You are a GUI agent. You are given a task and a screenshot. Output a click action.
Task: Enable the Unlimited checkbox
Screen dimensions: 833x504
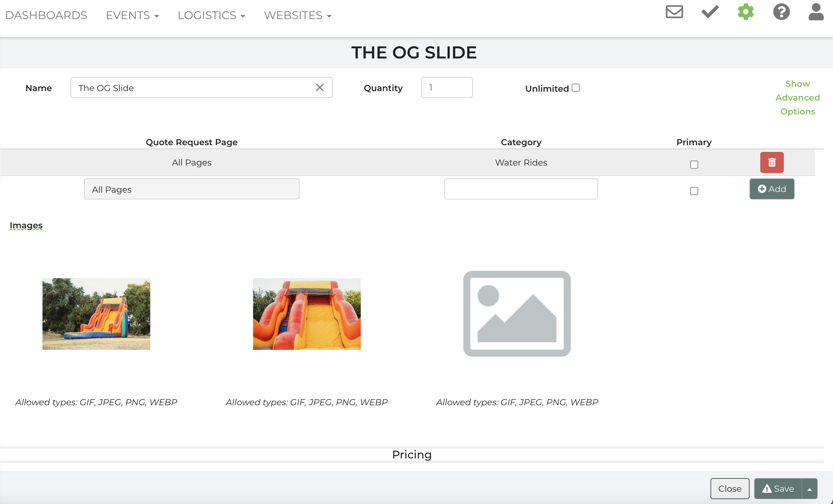click(575, 88)
